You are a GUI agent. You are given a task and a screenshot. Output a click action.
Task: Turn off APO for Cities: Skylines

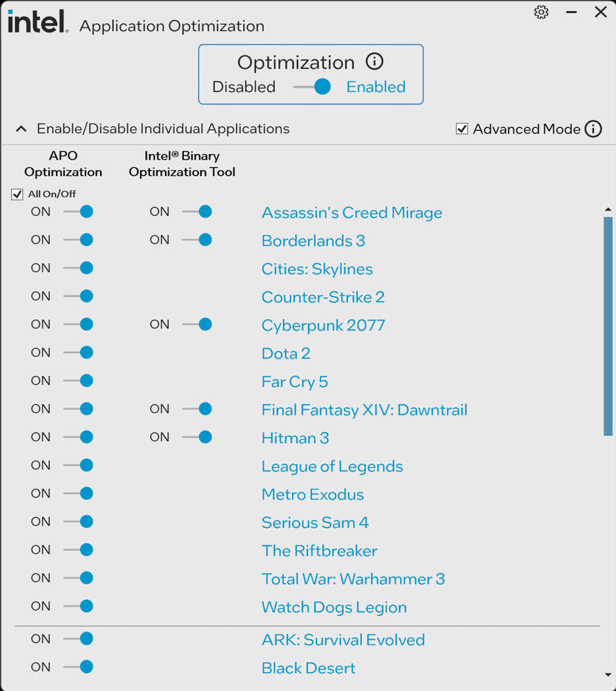click(x=79, y=268)
